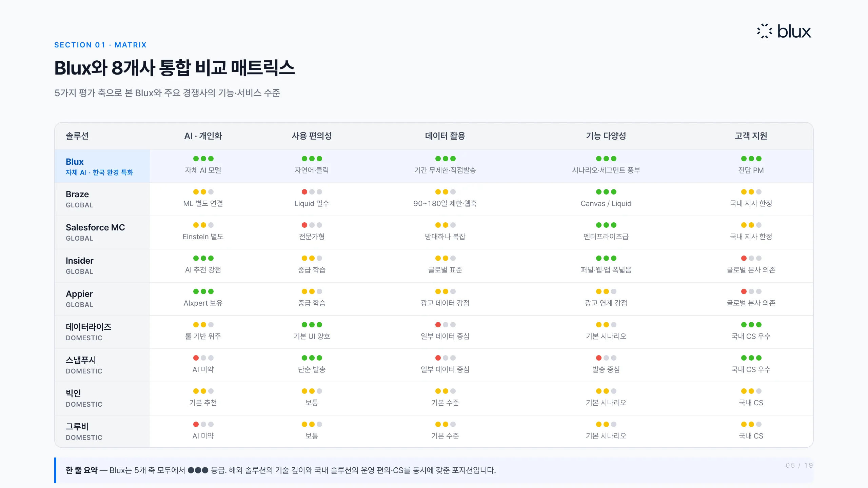Click the 'SECTION 01 · MATRIX' label

click(100, 45)
